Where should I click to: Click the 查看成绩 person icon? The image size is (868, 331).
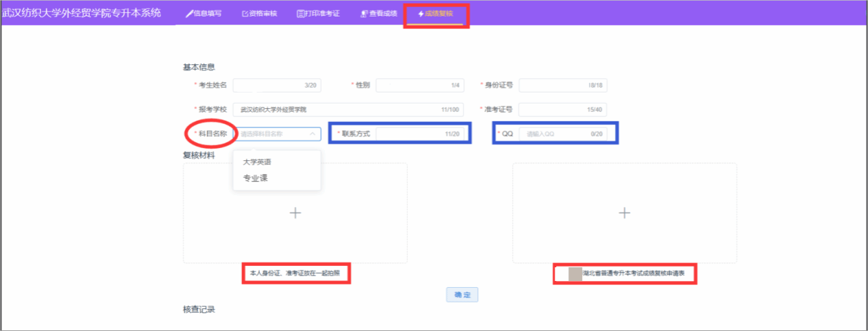tap(364, 14)
